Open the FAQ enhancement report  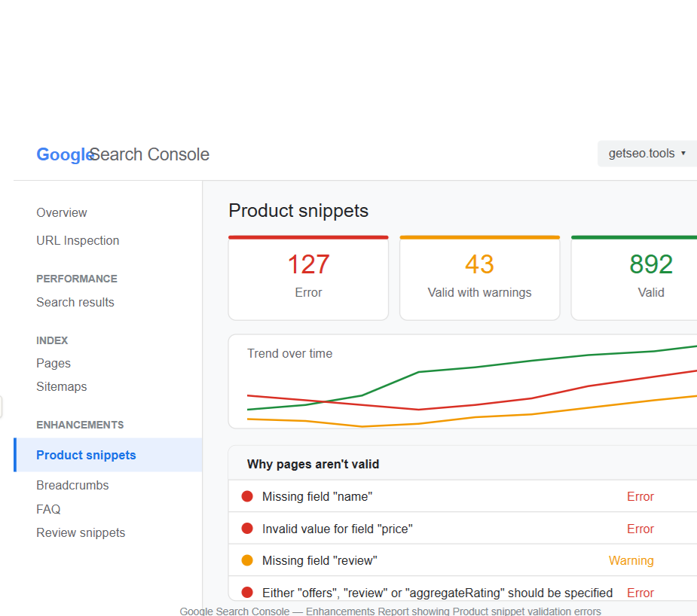pyautogui.click(x=47, y=509)
